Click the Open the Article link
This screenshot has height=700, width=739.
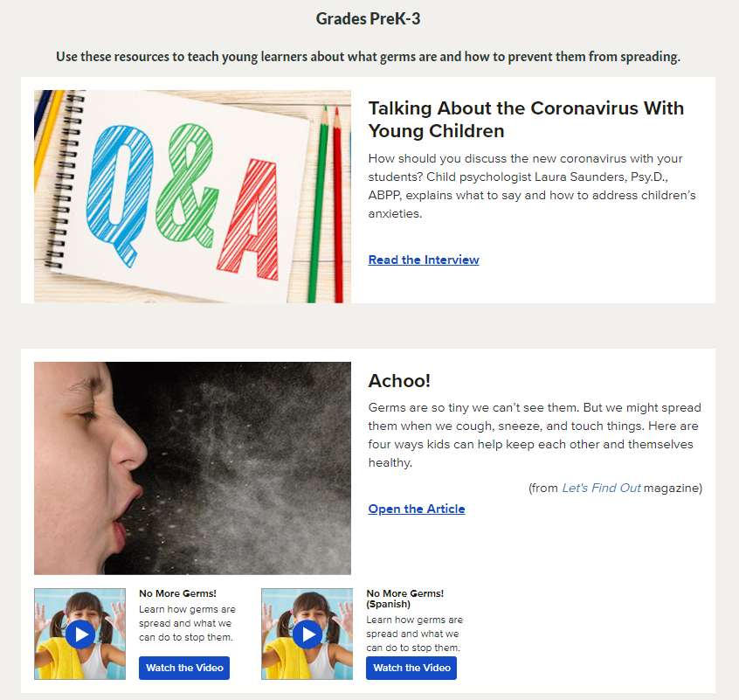[x=417, y=509]
